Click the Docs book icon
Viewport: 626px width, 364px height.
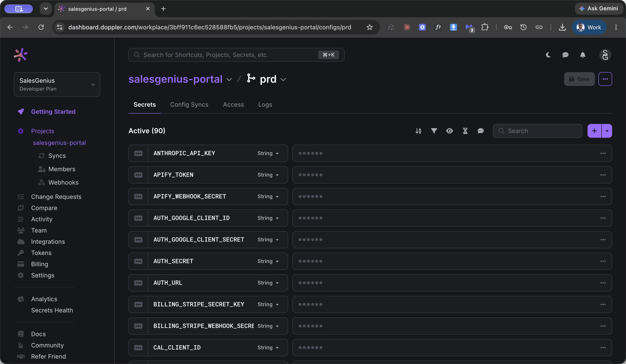(21, 334)
